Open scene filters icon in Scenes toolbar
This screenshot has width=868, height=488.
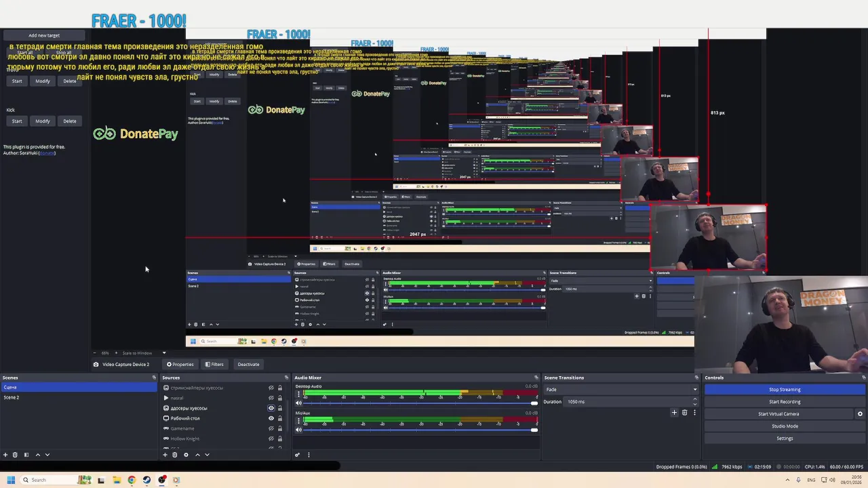pyautogui.click(x=26, y=455)
